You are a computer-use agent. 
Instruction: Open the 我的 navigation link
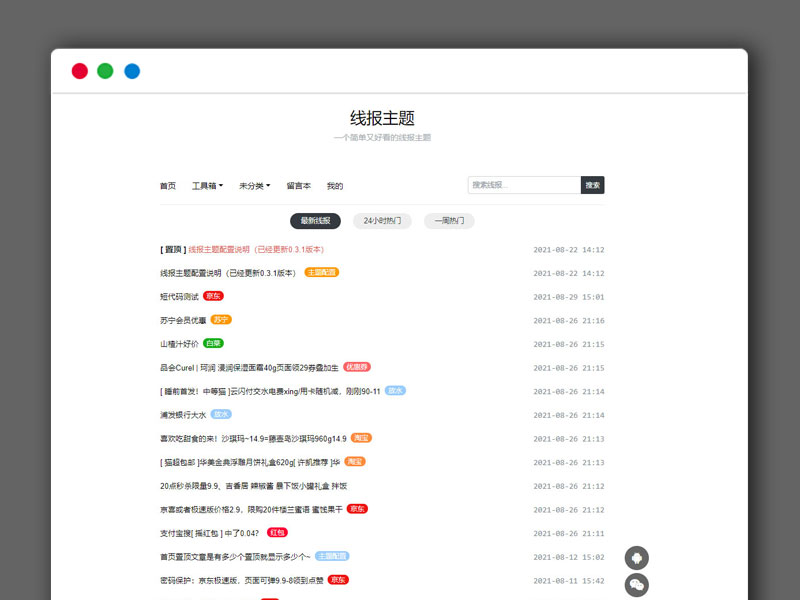[x=334, y=185]
